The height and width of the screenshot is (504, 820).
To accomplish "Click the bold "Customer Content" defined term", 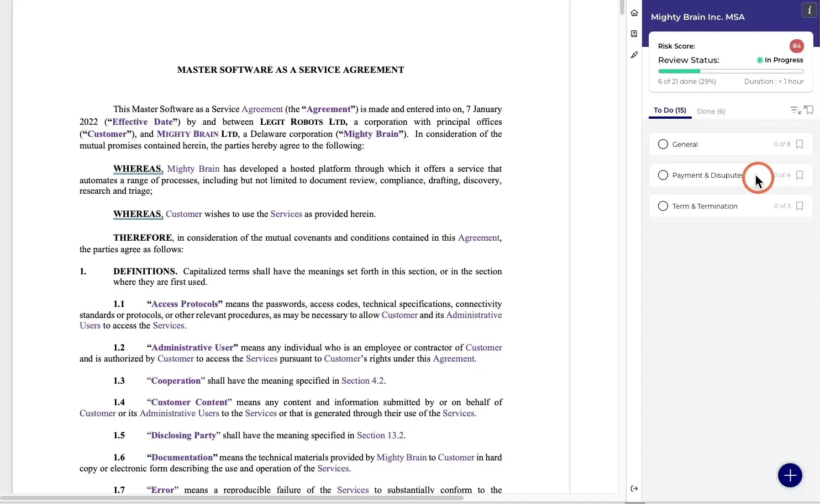I will [189, 402].
